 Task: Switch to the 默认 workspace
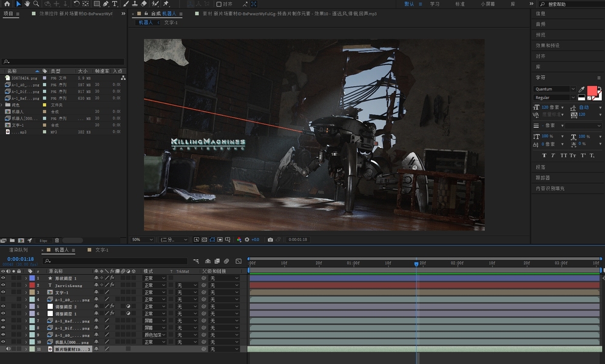[409, 4]
